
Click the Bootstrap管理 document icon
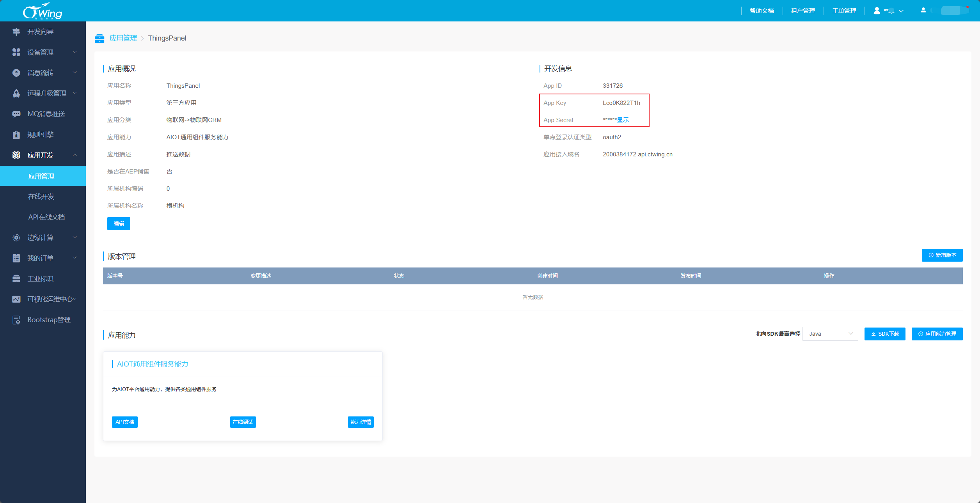[x=16, y=320]
